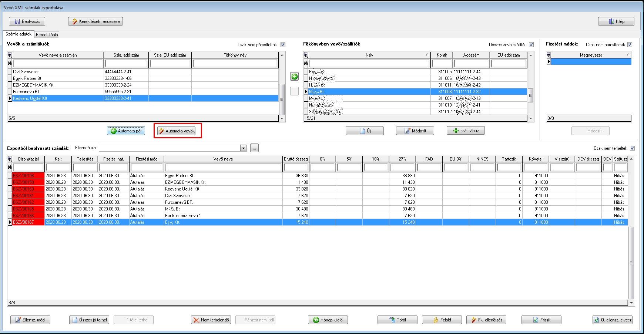Viewport: 644px width, 334px height.
Task: Sort invoices by Bizonylat jel column
Action: click(x=28, y=159)
